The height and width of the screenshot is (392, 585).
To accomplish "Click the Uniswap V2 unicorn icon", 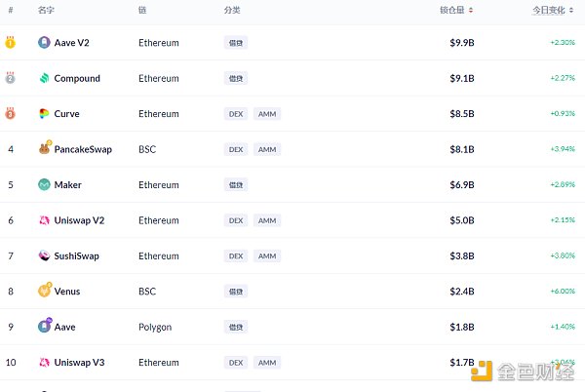I will click(44, 220).
